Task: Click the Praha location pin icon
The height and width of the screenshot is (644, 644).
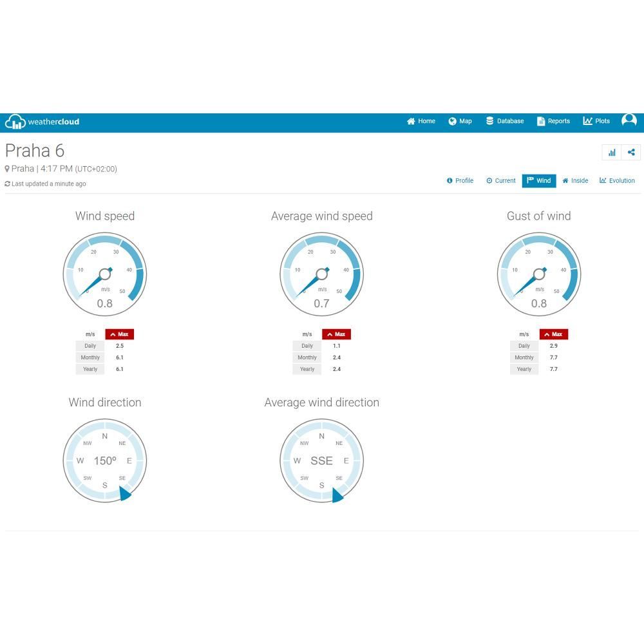Action: click(7, 169)
